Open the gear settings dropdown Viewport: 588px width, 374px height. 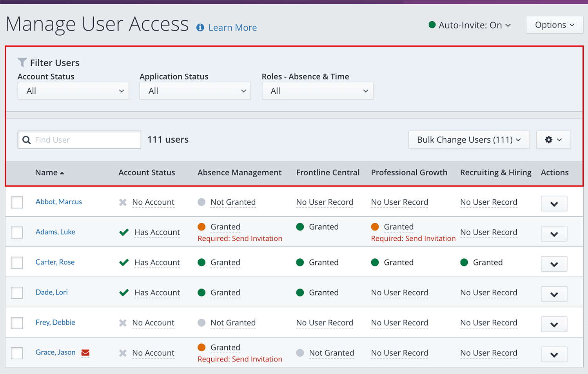point(553,140)
